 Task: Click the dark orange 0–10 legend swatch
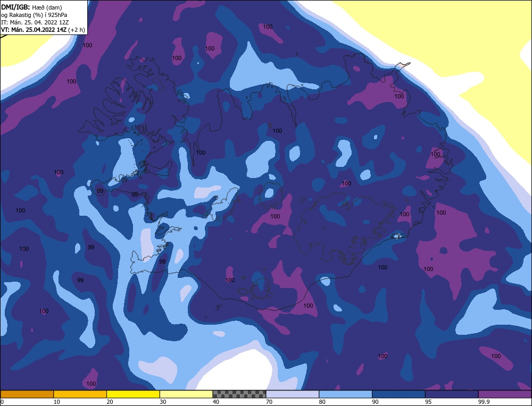coord(27,394)
